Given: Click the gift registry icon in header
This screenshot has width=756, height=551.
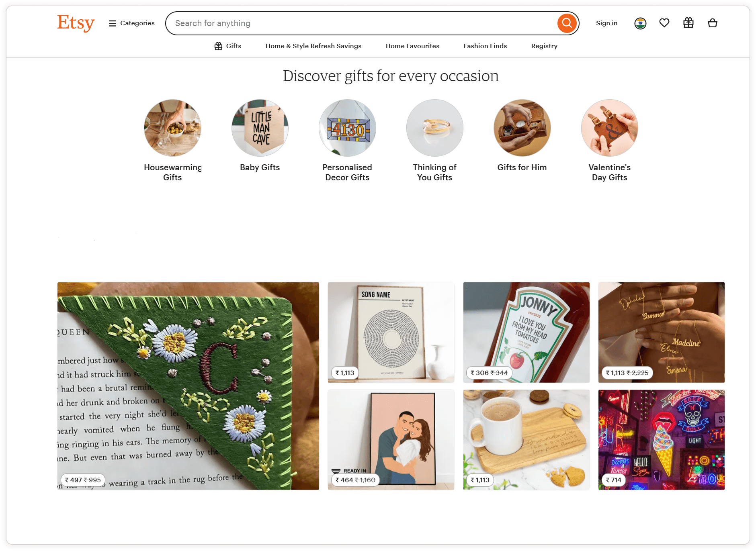Looking at the screenshot, I should (688, 23).
